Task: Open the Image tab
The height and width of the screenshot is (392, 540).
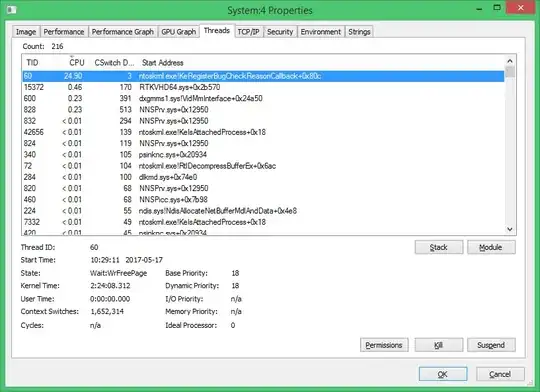Action: (x=26, y=32)
